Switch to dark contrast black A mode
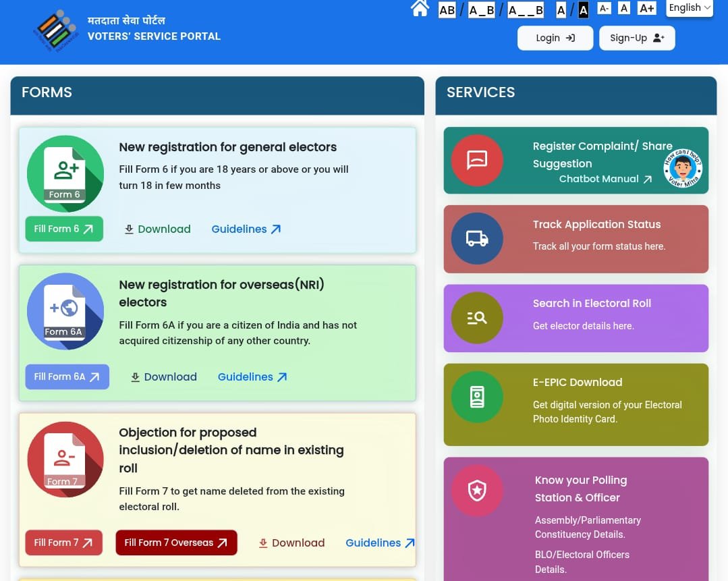Viewport: 728px width, 581px height. pos(584,9)
